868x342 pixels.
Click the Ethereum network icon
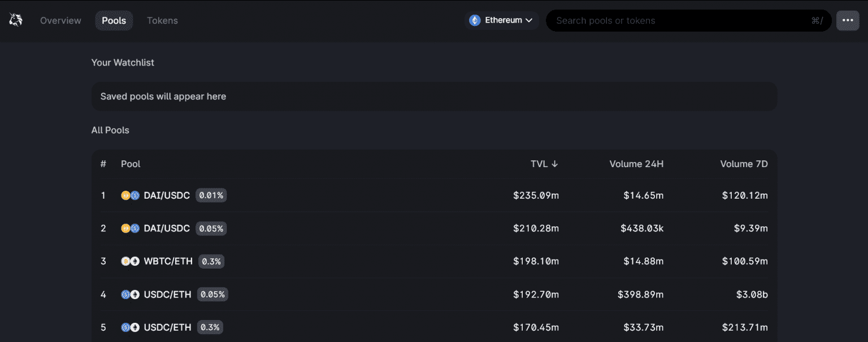click(475, 20)
